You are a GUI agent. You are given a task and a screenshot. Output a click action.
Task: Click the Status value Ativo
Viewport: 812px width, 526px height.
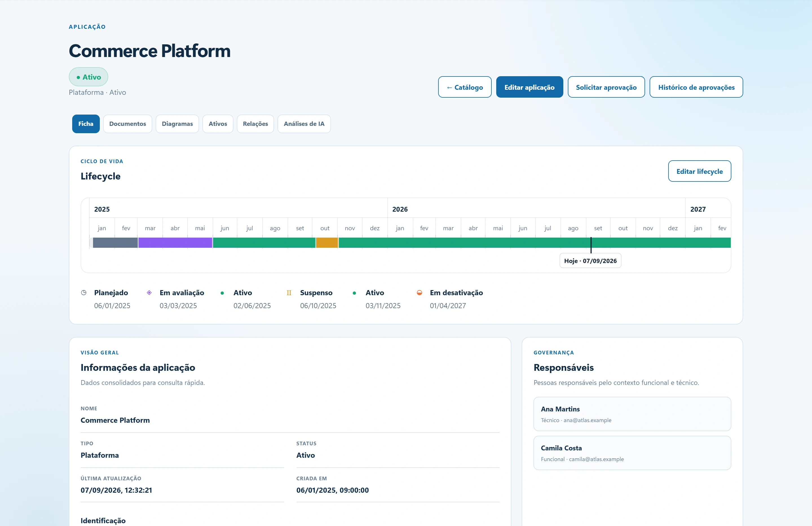(305, 455)
